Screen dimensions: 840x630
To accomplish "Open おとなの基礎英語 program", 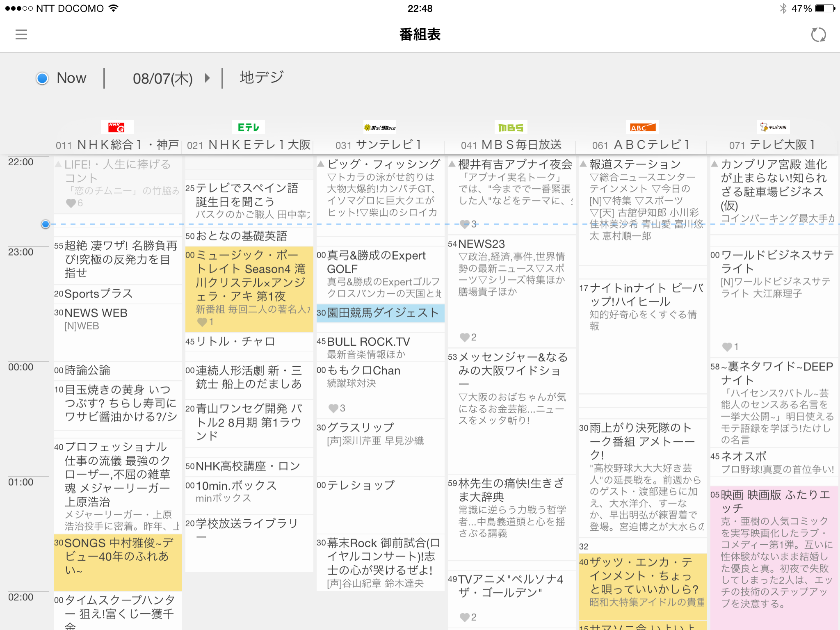I will pos(249,236).
